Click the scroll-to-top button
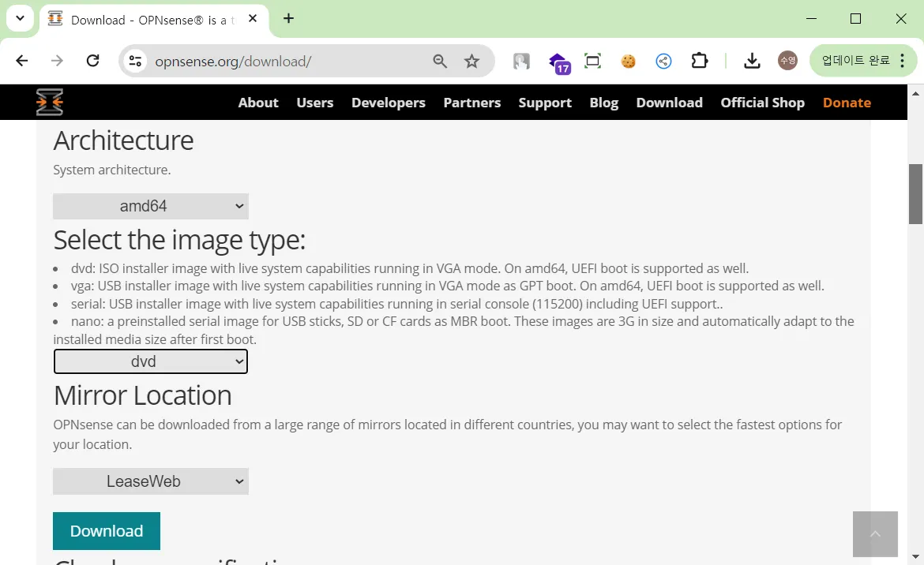The width and height of the screenshot is (924, 565). coord(875,533)
